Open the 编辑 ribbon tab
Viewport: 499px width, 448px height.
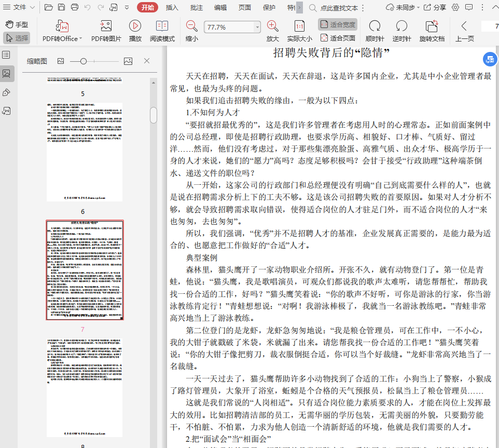pyautogui.click(x=220, y=7)
